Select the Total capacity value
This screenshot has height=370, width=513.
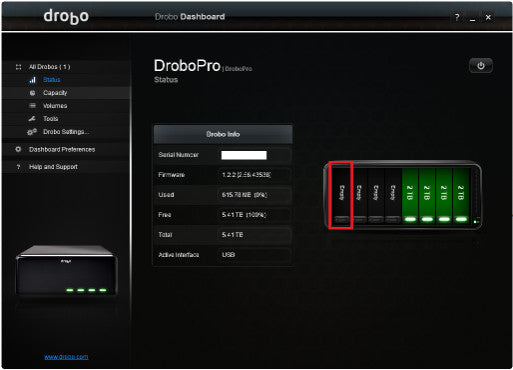[233, 235]
